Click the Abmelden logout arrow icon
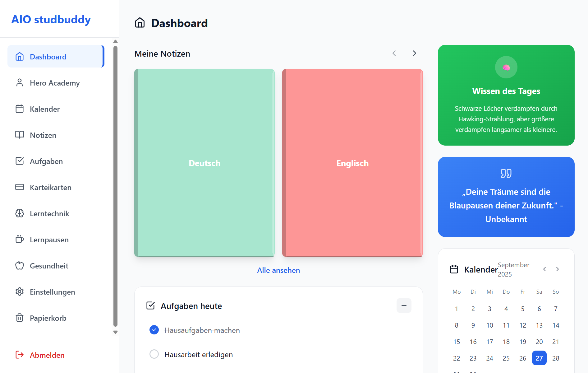Image resolution: width=588 pixels, height=373 pixels. 20,355
